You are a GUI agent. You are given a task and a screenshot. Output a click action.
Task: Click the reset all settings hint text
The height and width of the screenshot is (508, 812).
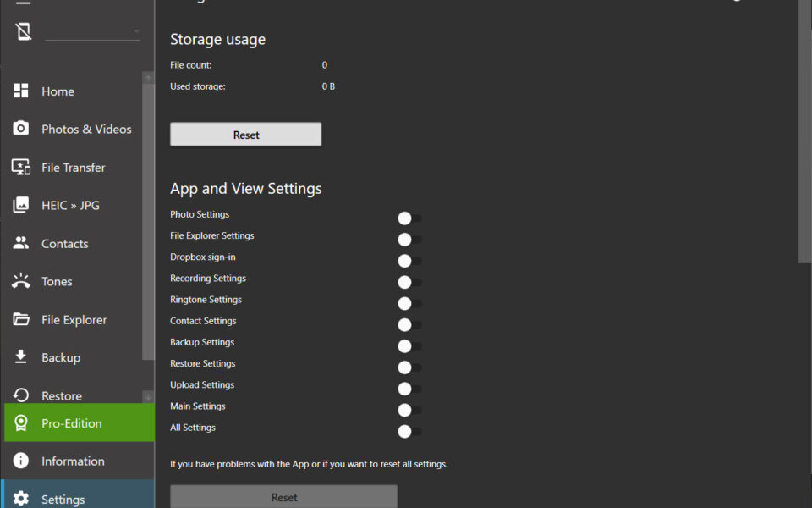309,464
